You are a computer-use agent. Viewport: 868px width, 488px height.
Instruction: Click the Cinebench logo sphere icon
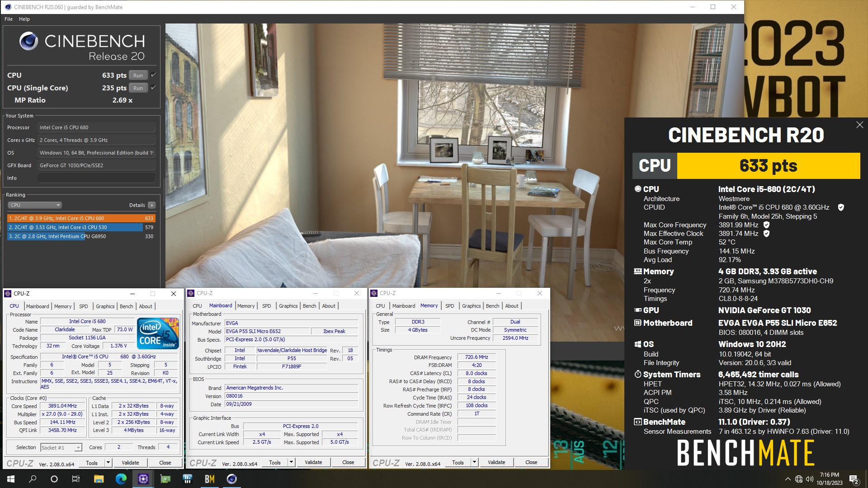[28, 42]
